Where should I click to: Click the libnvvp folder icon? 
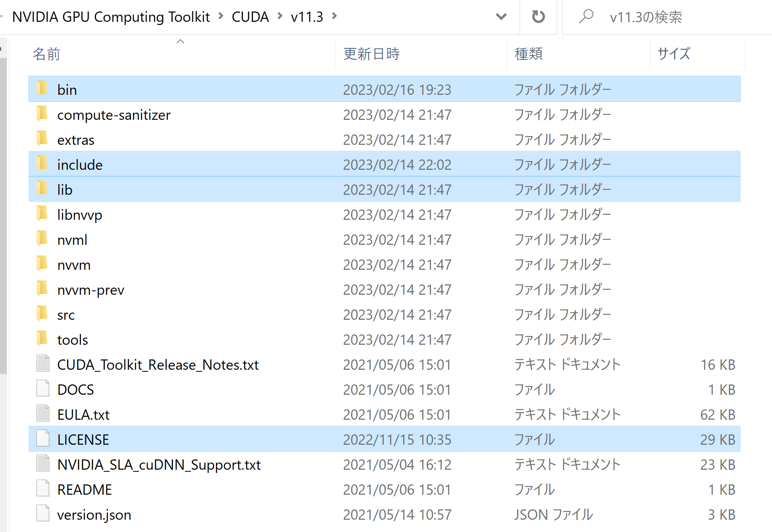(x=42, y=214)
